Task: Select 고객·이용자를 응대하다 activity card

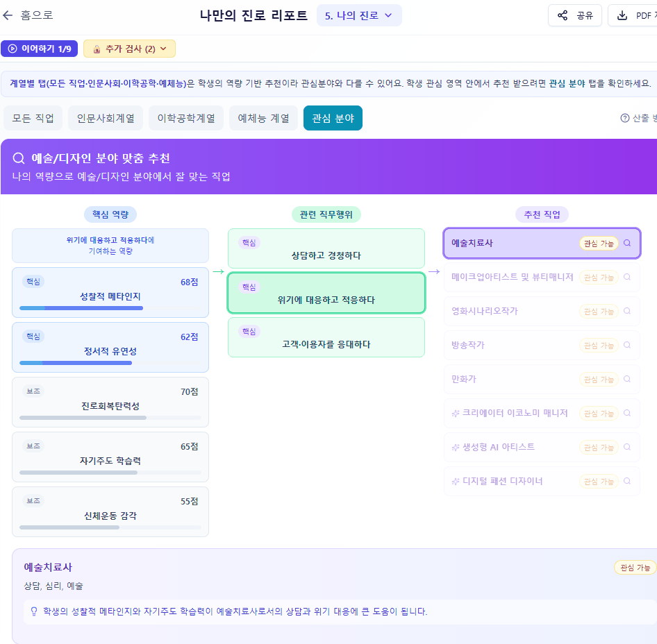Action: coord(326,337)
